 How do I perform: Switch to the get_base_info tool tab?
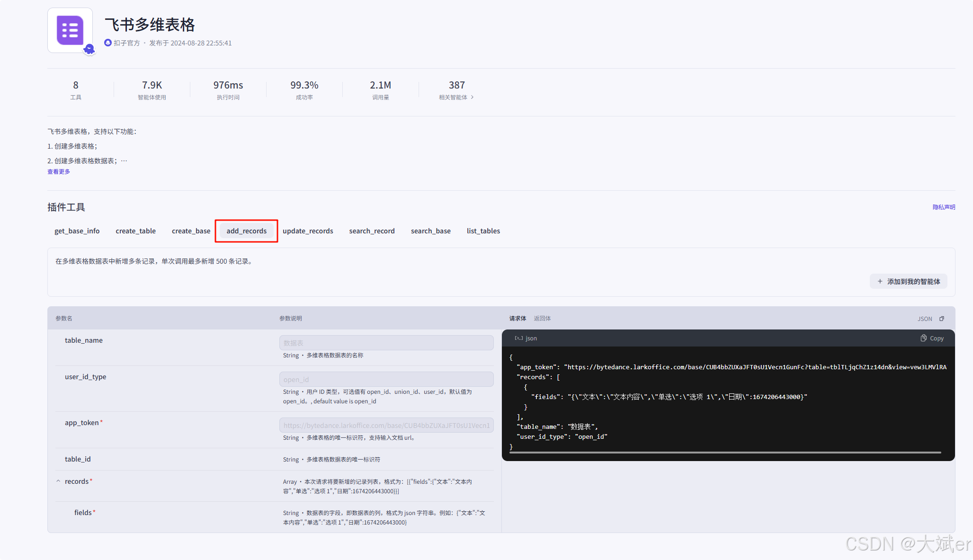[77, 231]
